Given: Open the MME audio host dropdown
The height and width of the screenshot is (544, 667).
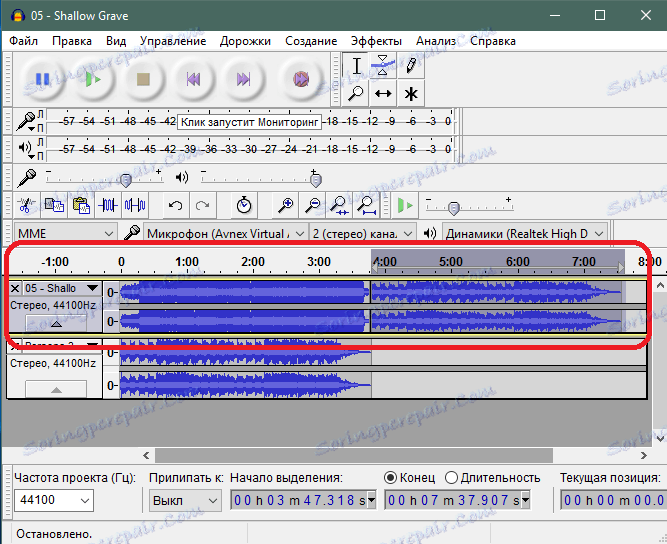Looking at the screenshot, I should point(65,233).
